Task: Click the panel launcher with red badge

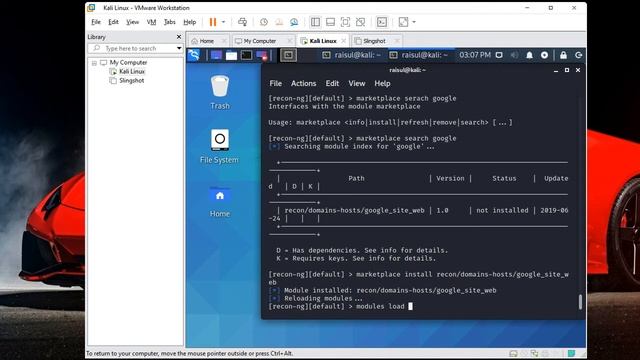Action: [x=262, y=55]
